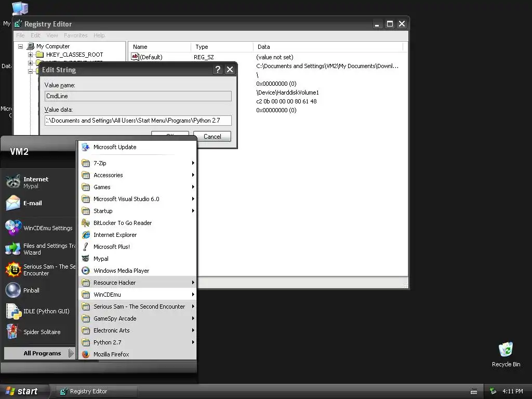Viewport: 532px width, 399px height.
Task: Open the Python 2.7 program folder
Action: pos(137,342)
